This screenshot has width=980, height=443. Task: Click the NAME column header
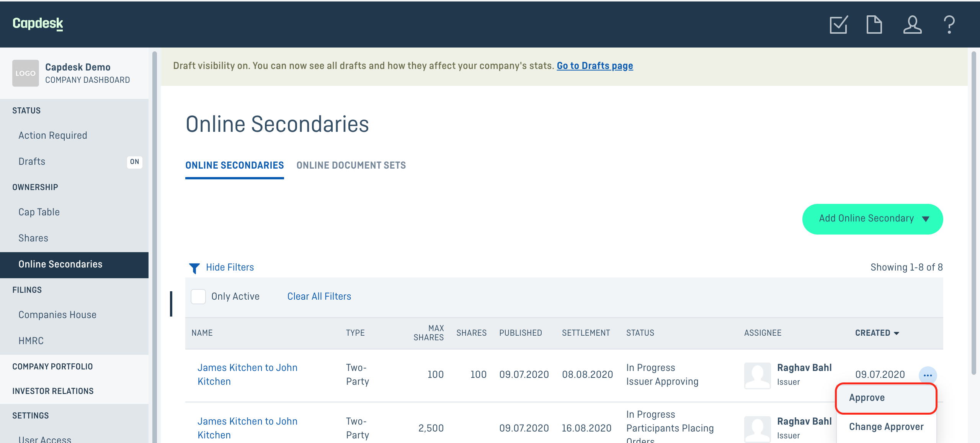pos(202,333)
